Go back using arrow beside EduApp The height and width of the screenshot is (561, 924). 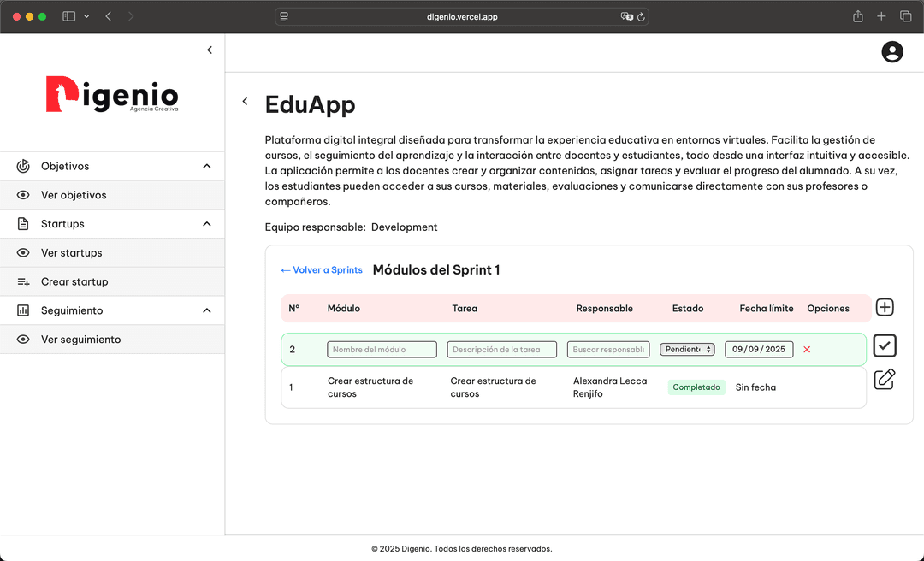[245, 102]
